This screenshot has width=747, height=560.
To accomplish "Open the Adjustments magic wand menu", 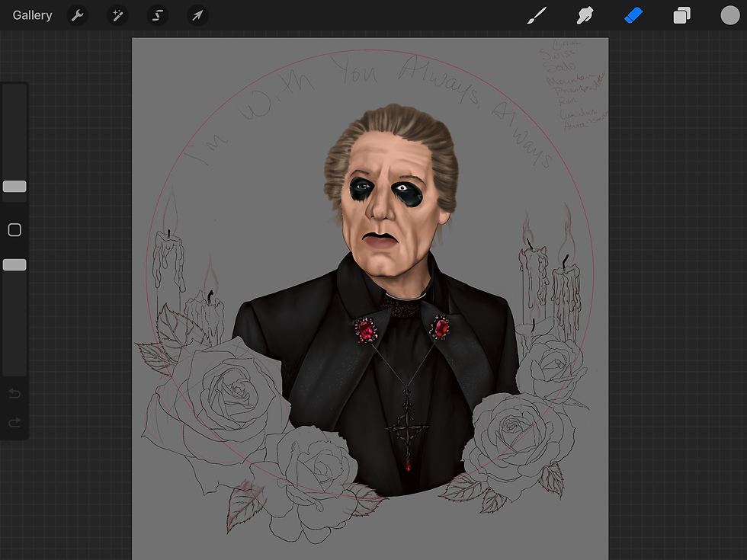I will click(117, 15).
